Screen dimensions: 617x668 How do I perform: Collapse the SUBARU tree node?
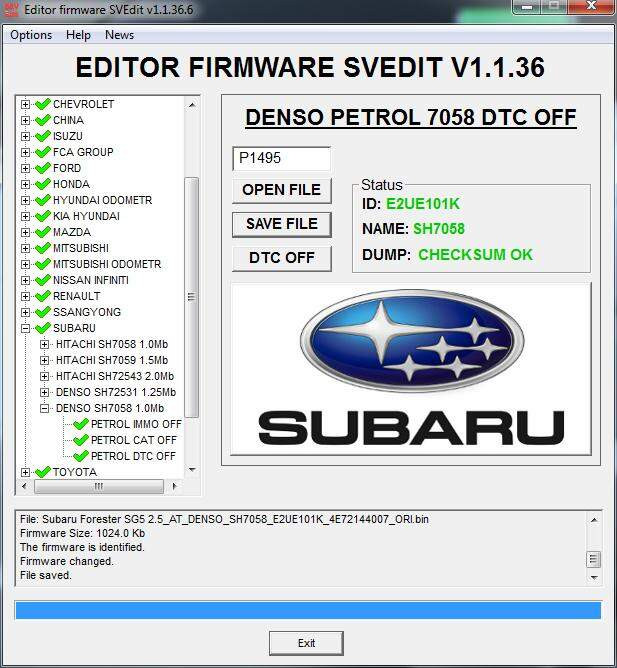(25, 328)
